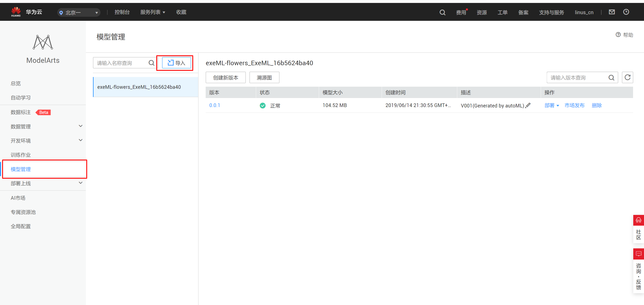Click the refresh icon beside version search

[627, 77]
